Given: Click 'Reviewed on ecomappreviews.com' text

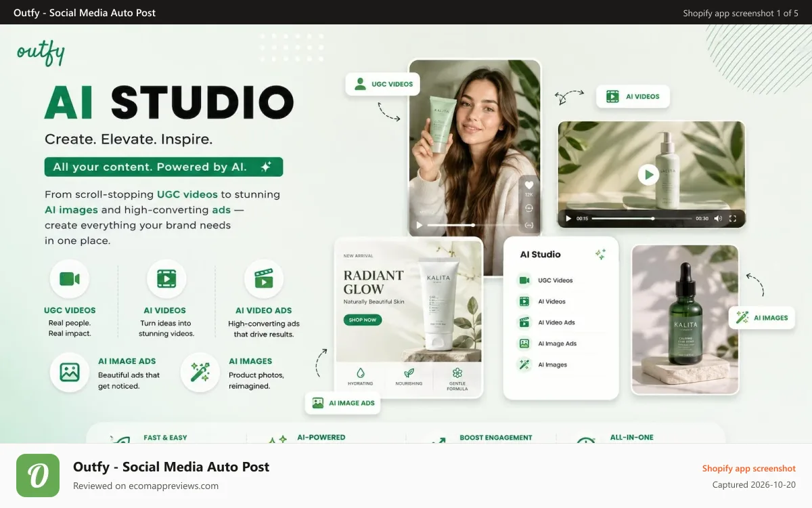Looking at the screenshot, I should (145, 486).
